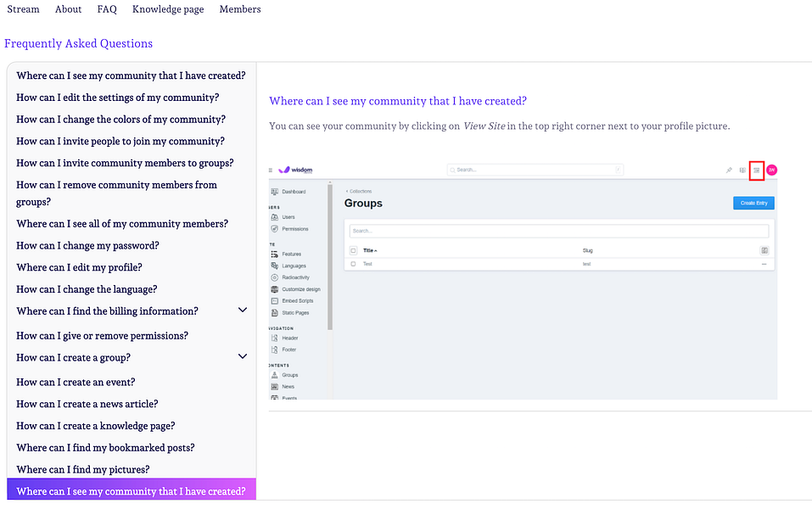Sort the Groups table by Title column
812x509 pixels.
coord(370,250)
